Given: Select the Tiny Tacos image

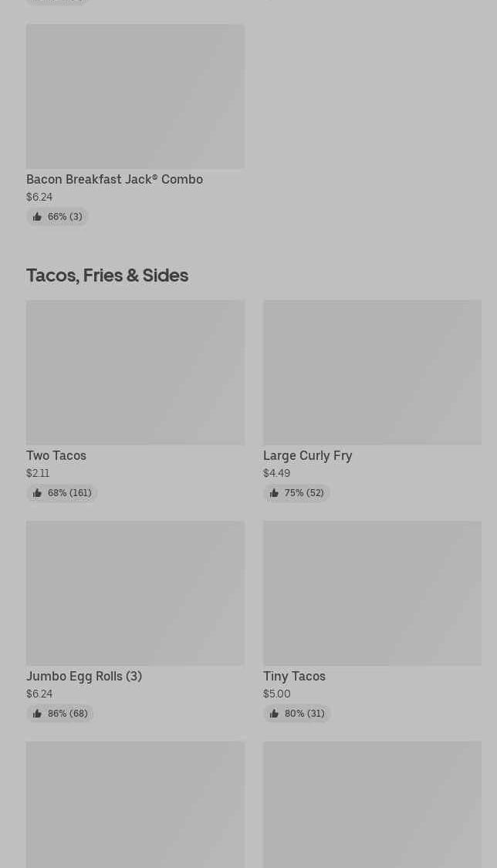Looking at the screenshot, I should coord(372,593).
